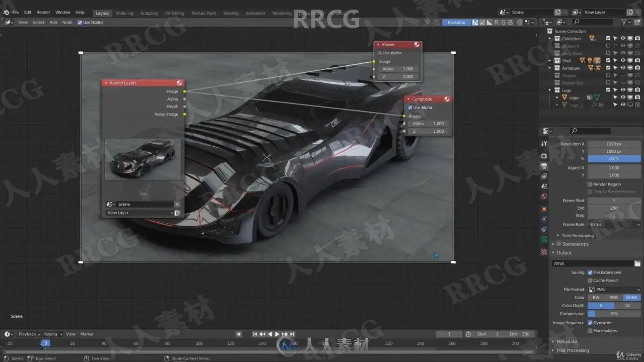The image size is (644, 362).
Task: Click the Viewer node preview sphere icon
Action: point(417,45)
